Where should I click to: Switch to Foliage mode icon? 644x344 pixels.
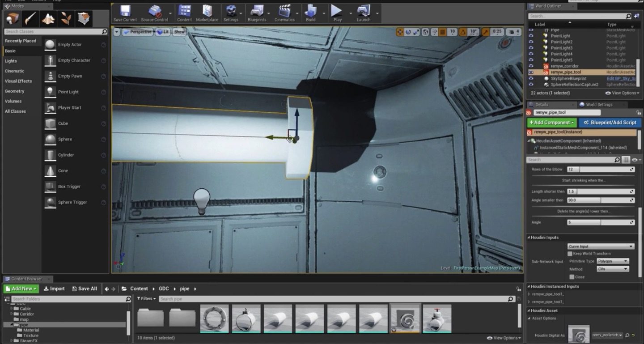(x=66, y=18)
